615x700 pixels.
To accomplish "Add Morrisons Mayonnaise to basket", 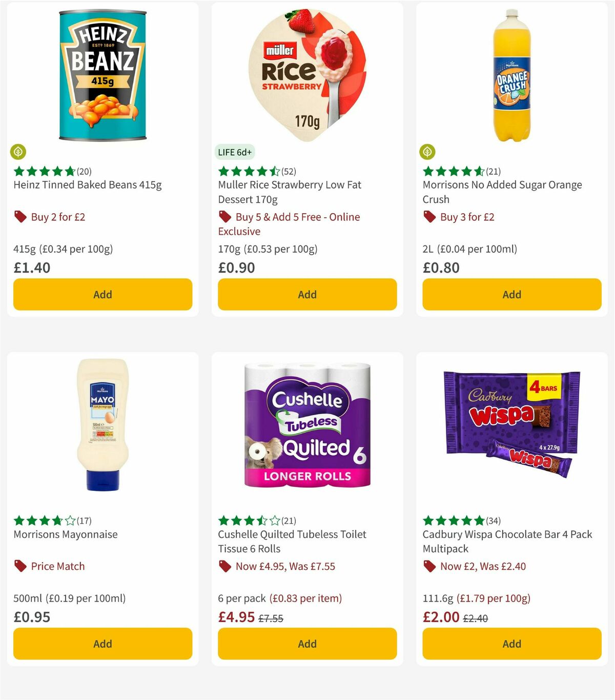I will 102,644.
